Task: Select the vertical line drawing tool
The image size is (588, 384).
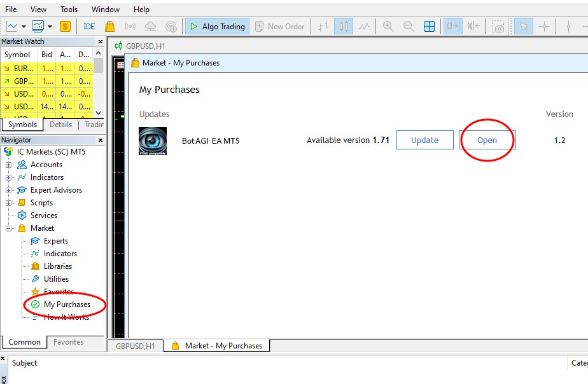Action: (x=568, y=27)
